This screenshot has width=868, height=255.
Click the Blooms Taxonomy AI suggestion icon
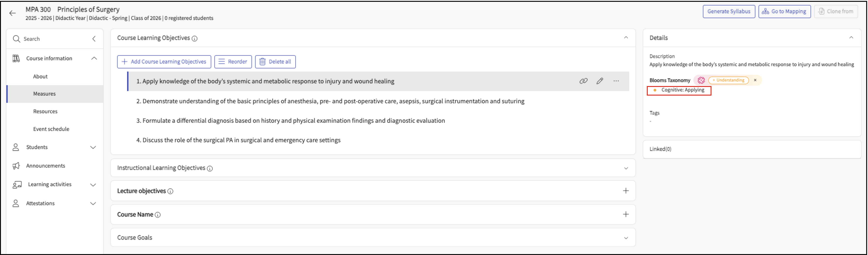click(x=701, y=80)
